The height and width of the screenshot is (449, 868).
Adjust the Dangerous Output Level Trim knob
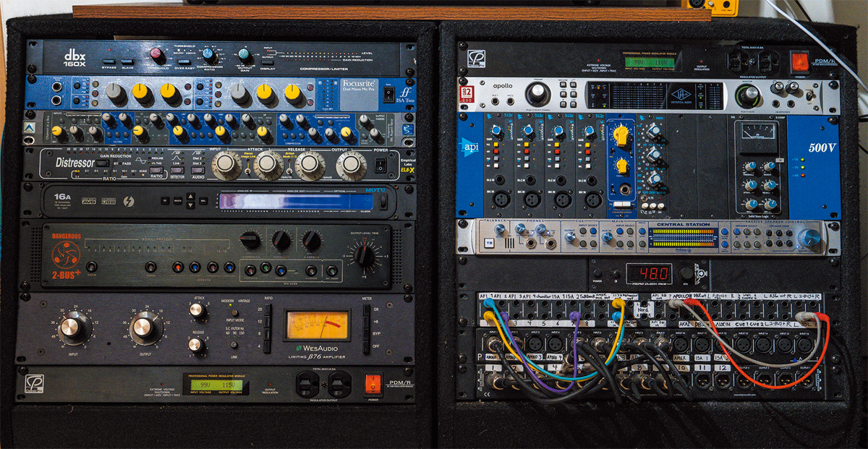tap(365, 255)
